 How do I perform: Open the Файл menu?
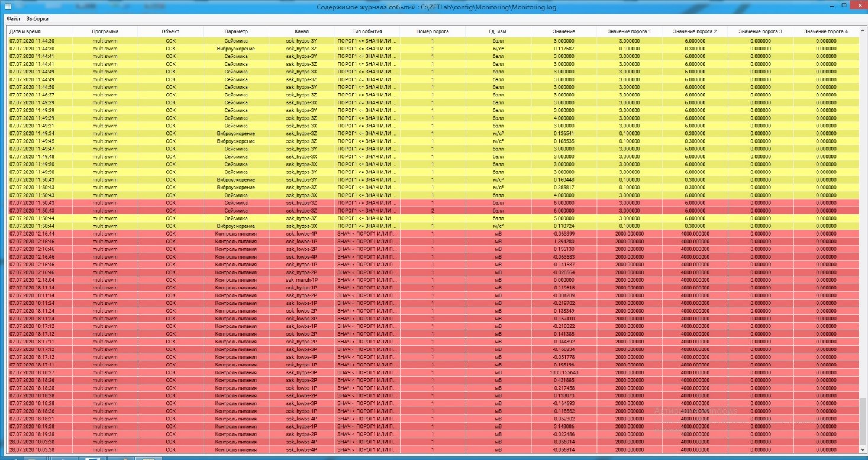(x=13, y=19)
